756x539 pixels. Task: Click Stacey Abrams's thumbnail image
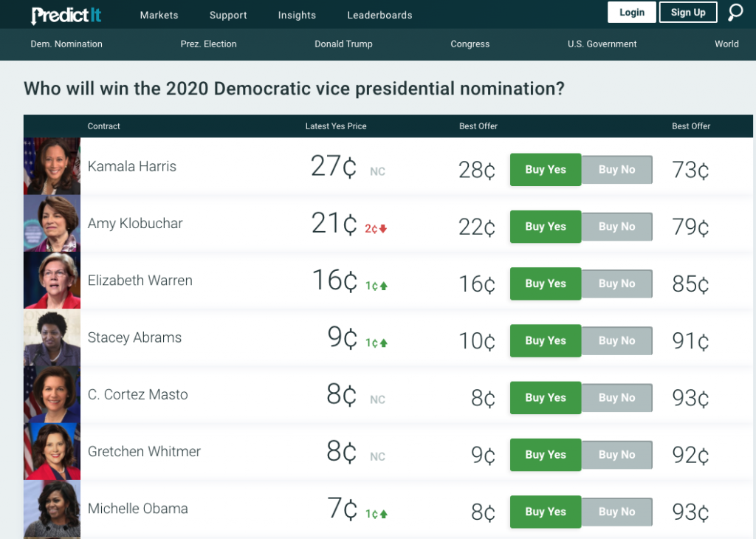pos(52,337)
